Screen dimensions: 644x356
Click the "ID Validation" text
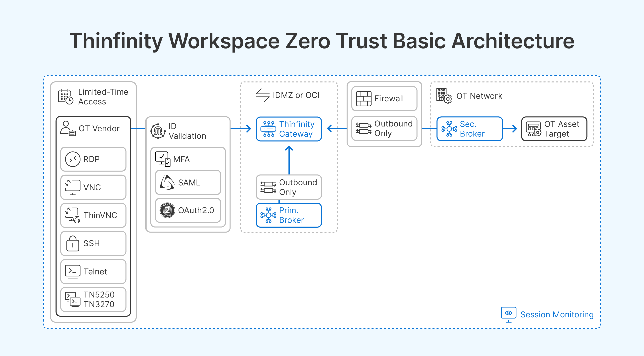pos(187,131)
